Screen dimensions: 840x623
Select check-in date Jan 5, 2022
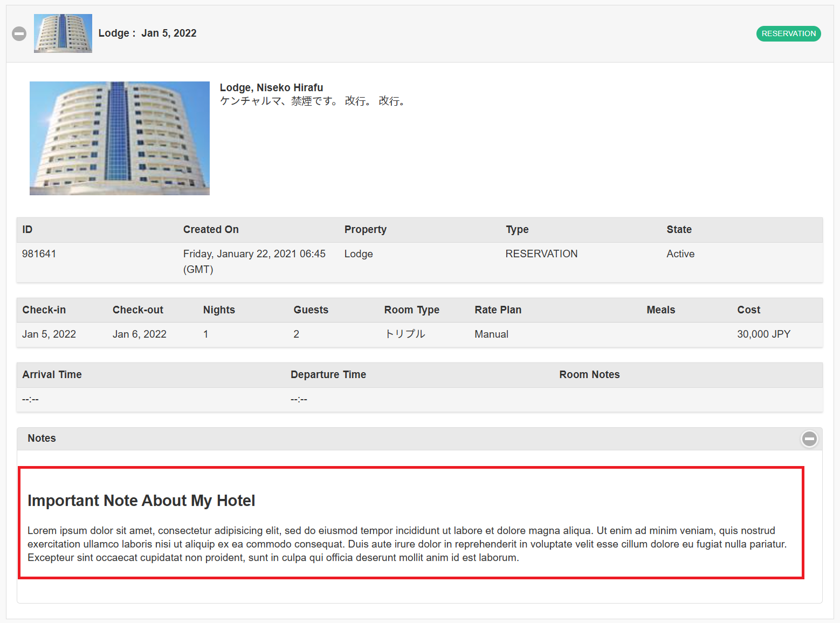49,334
